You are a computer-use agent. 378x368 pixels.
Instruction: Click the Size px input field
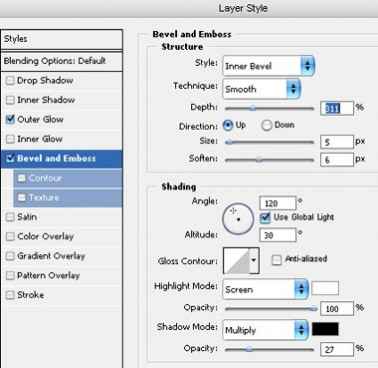pos(337,142)
